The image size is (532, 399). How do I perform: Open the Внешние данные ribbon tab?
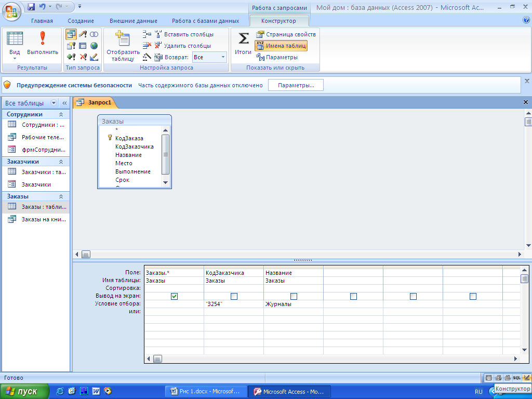pos(134,21)
